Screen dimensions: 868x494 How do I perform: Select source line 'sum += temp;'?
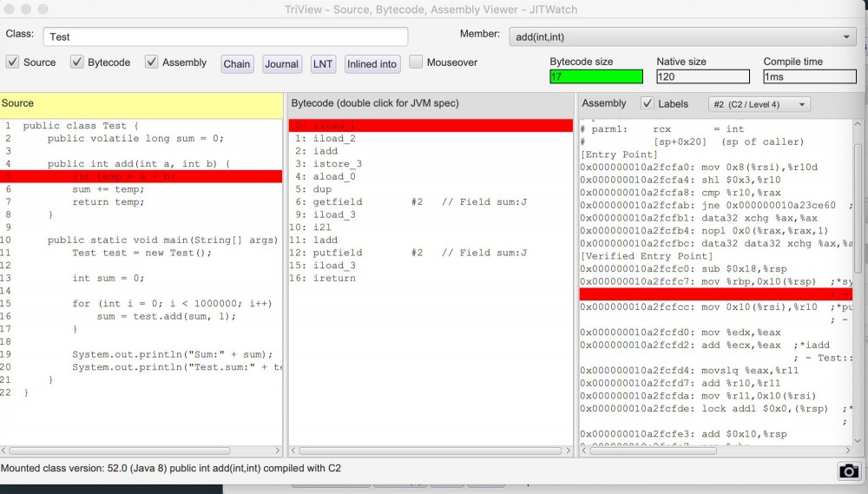[x=108, y=189]
